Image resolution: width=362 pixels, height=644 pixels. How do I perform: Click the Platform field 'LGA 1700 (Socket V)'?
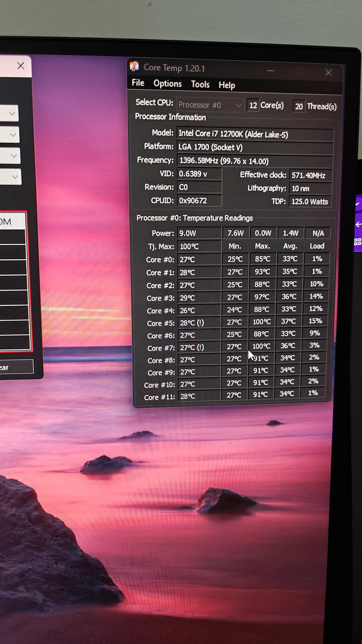click(x=255, y=148)
